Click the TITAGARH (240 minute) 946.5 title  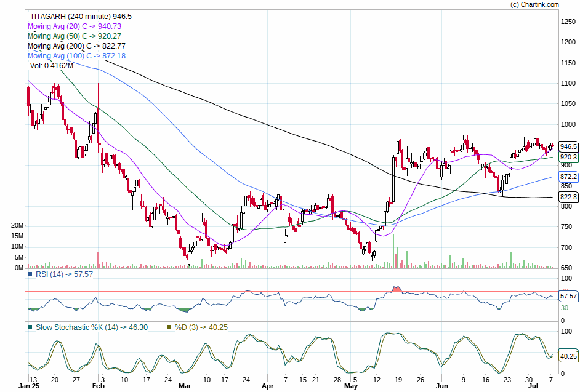point(81,17)
